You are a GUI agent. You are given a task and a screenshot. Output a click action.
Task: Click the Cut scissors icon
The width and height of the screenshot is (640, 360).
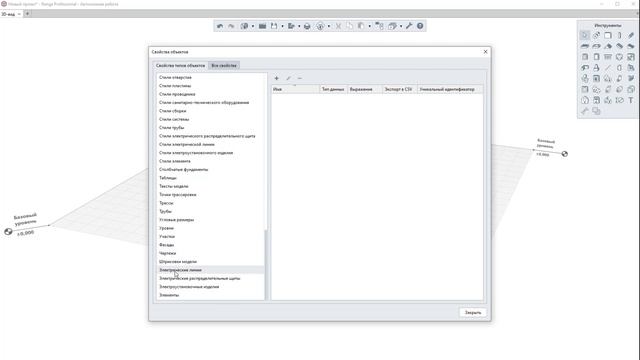coord(338,26)
